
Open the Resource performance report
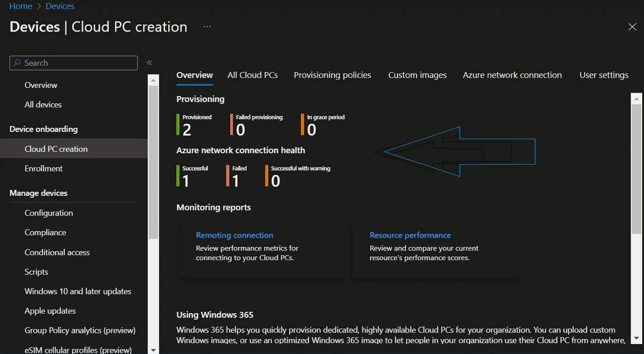click(410, 235)
